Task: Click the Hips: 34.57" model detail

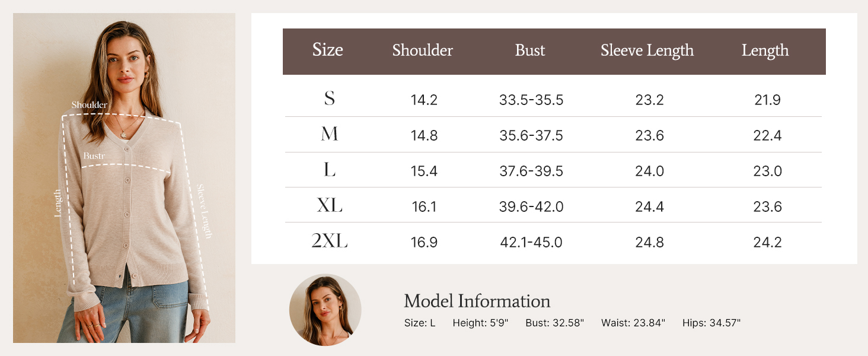Action: click(711, 323)
